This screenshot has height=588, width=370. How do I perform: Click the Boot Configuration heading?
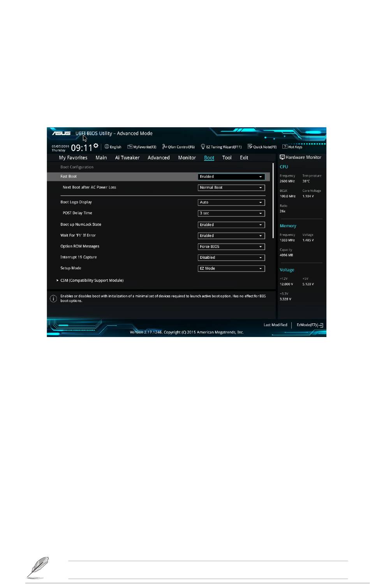(77, 167)
